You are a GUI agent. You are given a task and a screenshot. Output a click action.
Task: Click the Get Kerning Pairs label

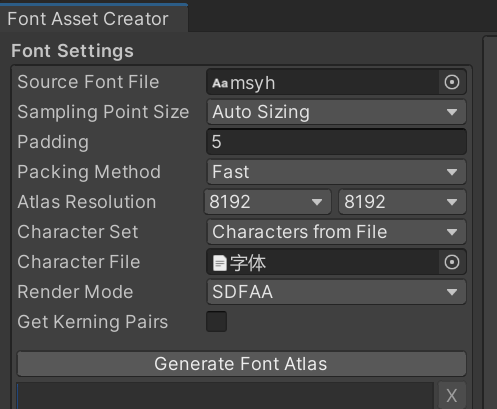pyautogui.click(x=93, y=322)
